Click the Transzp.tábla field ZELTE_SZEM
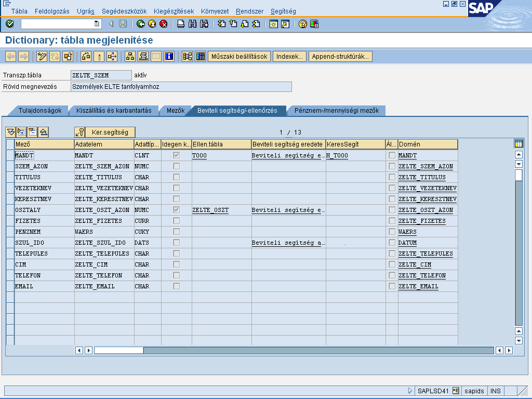The height and width of the screenshot is (399, 532). [x=101, y=75]
